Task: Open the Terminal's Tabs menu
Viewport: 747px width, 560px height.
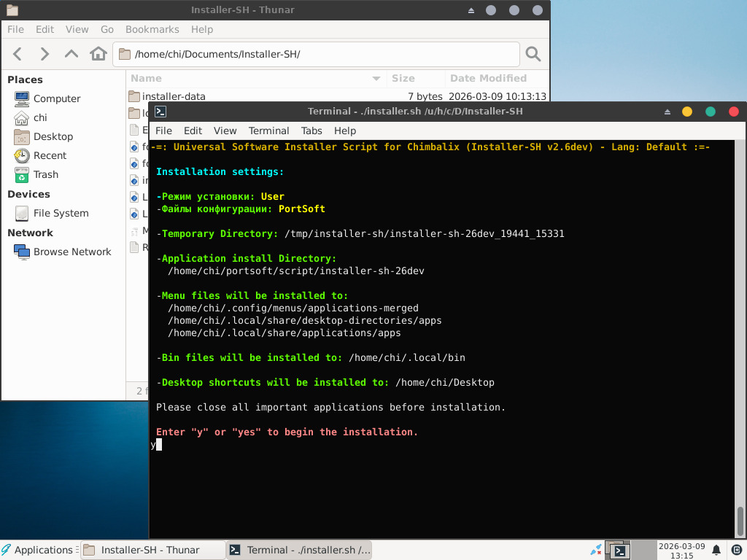Action: [x=311, y=131]
